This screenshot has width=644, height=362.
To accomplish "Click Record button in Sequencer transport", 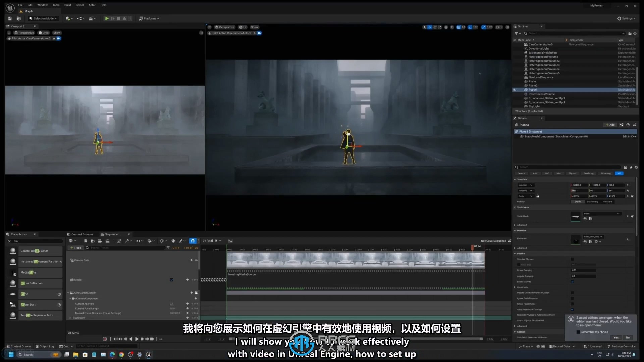I will tap(105, 339).
